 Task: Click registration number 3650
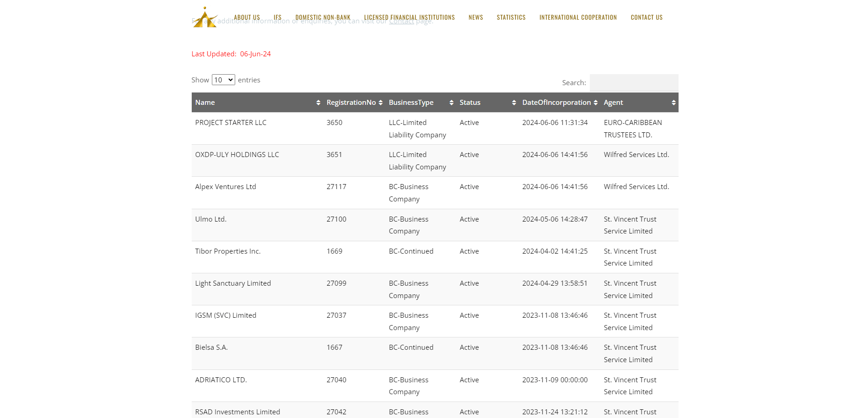pyautogui.click(x=334, y=123)
